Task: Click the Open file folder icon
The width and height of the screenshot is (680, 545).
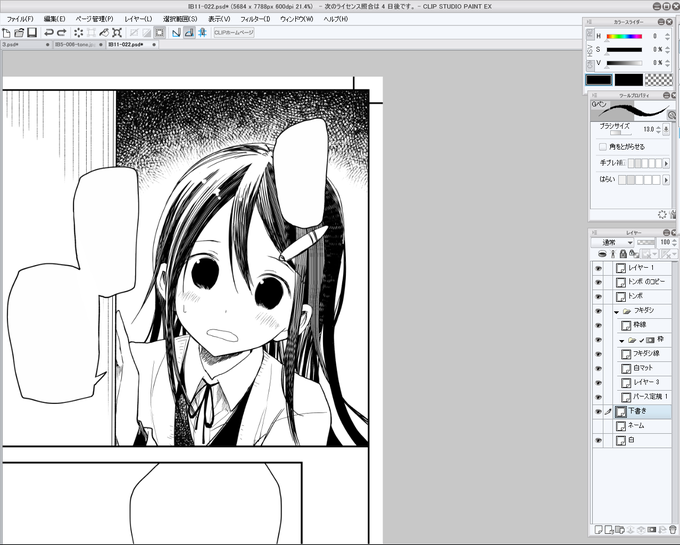Action: tap(19, 33)
